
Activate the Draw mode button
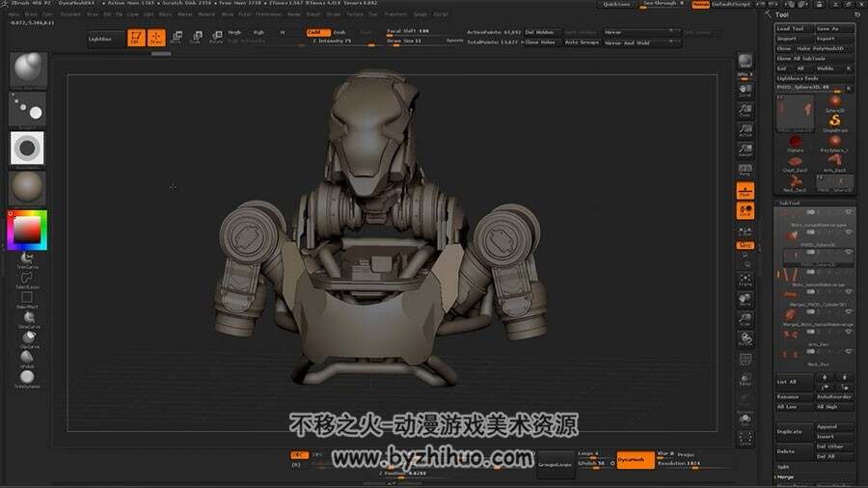(156, 38)
